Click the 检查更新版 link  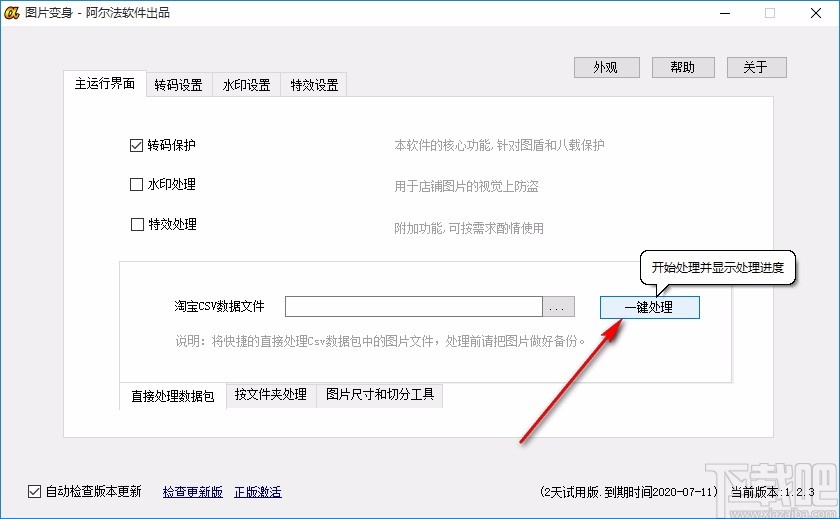pyautogui.click(x=193, y=492)
